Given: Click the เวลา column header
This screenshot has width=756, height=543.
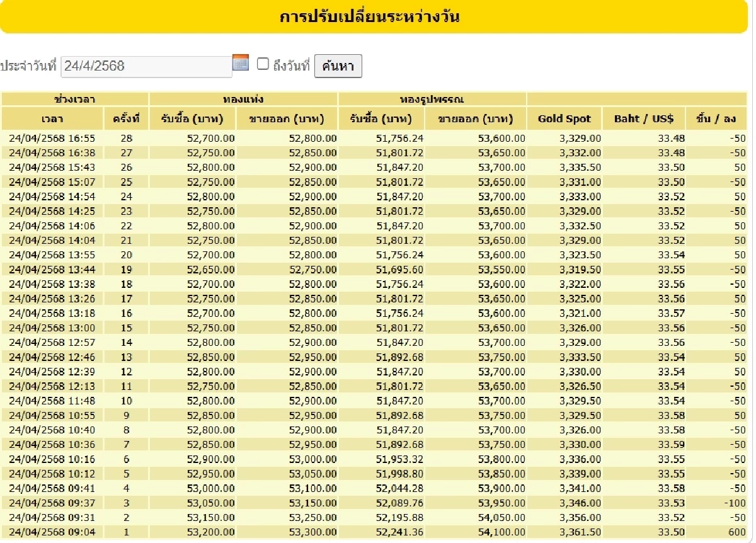Looking at the screenshot, I should [x=52, y=118].
